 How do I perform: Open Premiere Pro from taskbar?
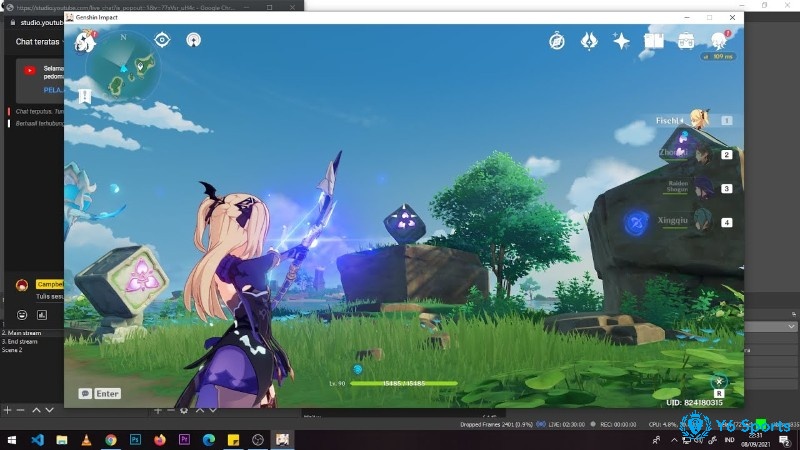[184, 439]
